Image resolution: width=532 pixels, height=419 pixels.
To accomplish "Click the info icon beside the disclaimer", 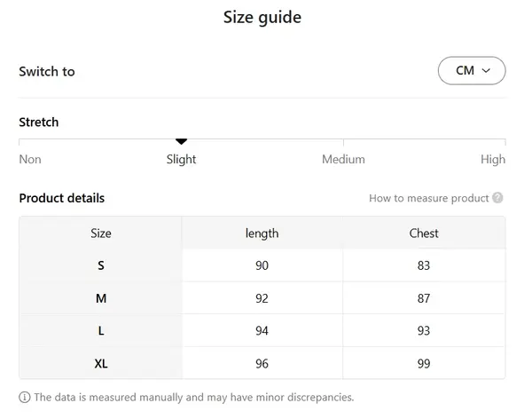I will click(x=24, y=397).
